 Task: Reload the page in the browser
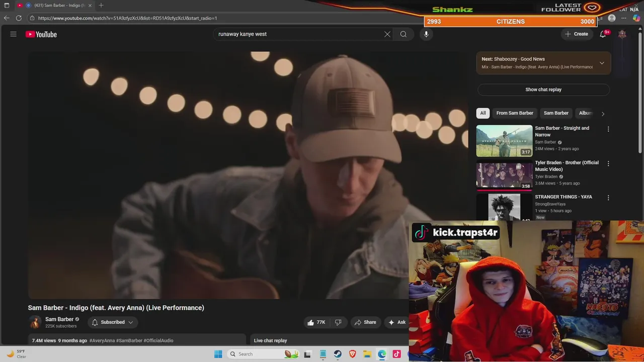coord(19,18)
